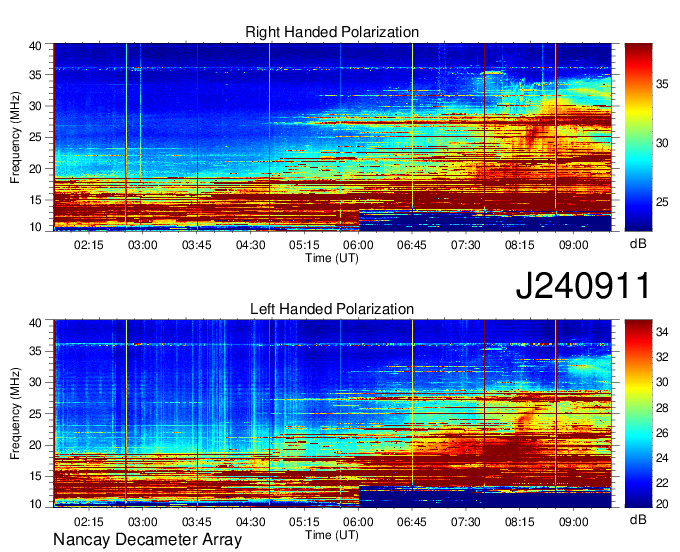The height and width of the screenshot is (552, 680).
Task: Click the 06:45 time tick of Right Handed plot
Action: (412, 245)
